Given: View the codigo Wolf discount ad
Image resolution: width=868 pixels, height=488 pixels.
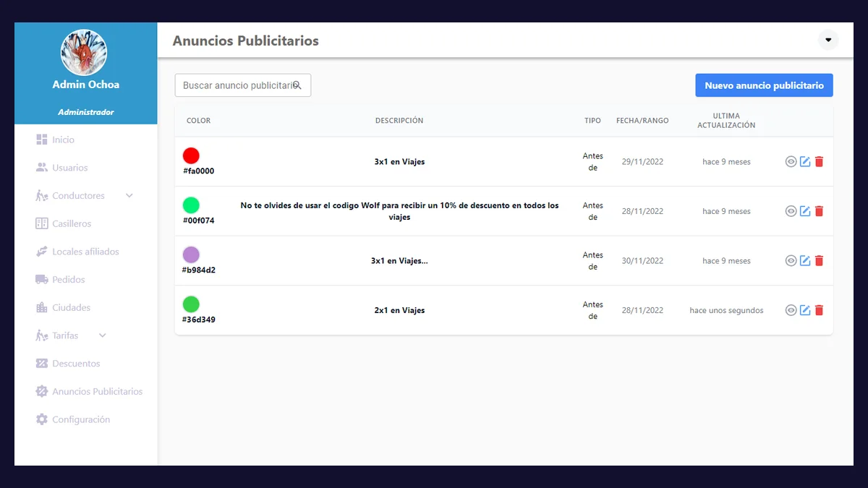Looking at the screenshot, I should pyautogui.click(x=791, y=211).
